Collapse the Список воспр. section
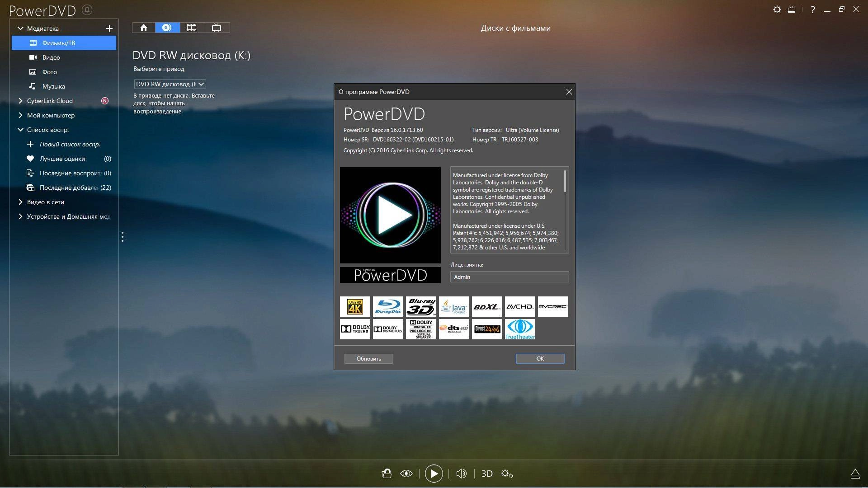Viewport: 868px width, 488px height. pyautogui.click(x=20, y=130)
